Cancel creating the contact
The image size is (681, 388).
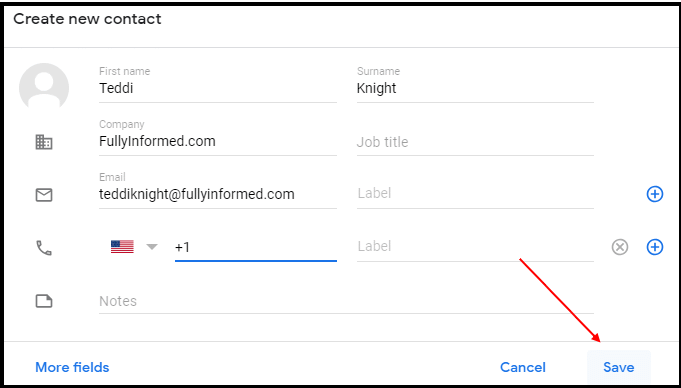pyautogui.click(x=523, y=367)
